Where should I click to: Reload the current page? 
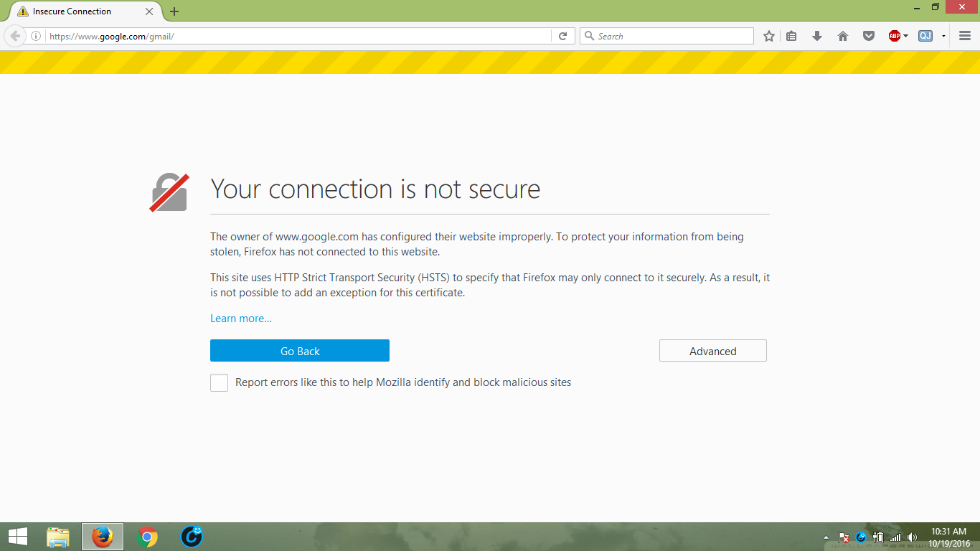point(563,36)
